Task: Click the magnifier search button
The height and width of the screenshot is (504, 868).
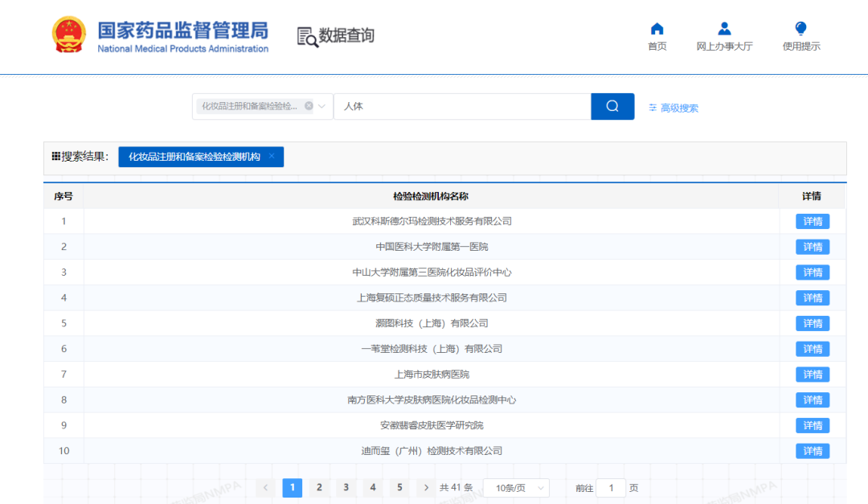Action: click(x=612, y=106)
